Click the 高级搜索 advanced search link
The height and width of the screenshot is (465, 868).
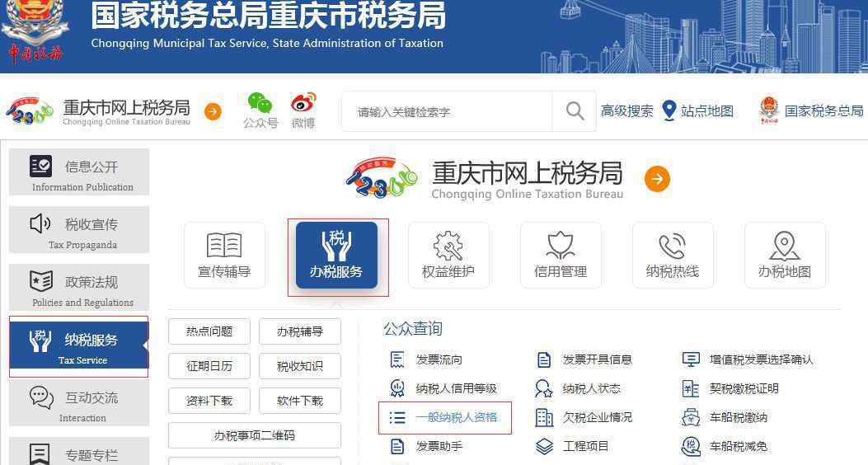point(626,110)
